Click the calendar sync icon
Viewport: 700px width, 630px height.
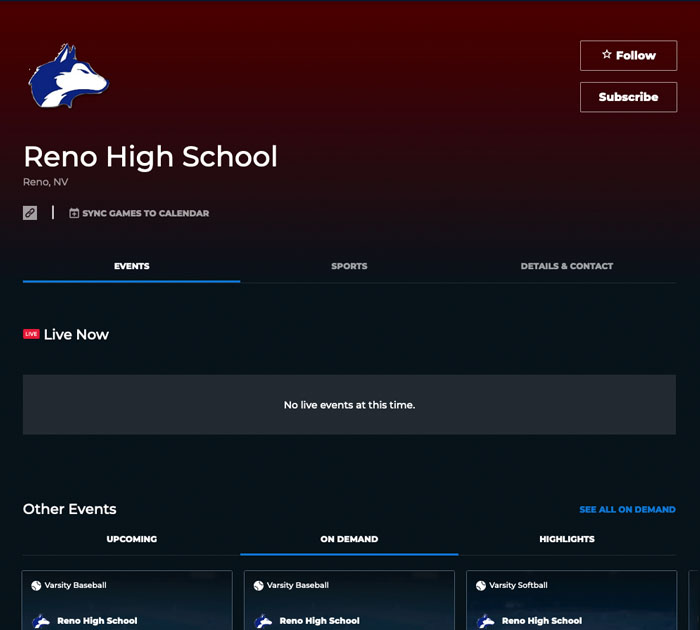coord(74,213)
